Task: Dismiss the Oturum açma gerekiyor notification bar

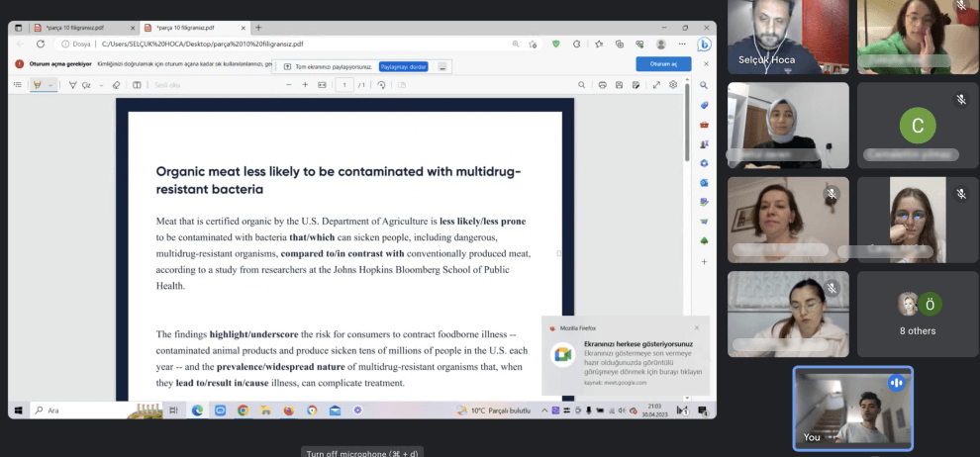Action: (x=706, y=64)
